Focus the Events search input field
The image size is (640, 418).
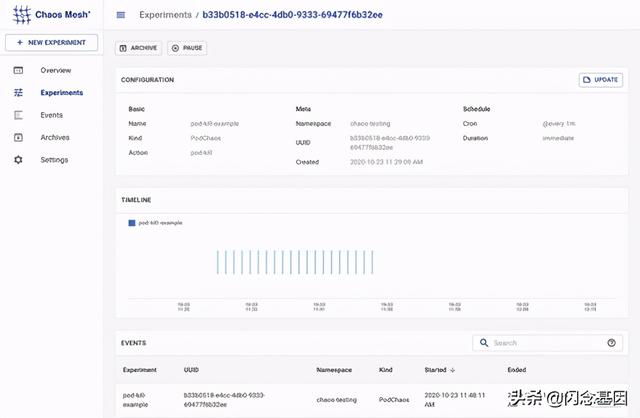tap(545, 343)
